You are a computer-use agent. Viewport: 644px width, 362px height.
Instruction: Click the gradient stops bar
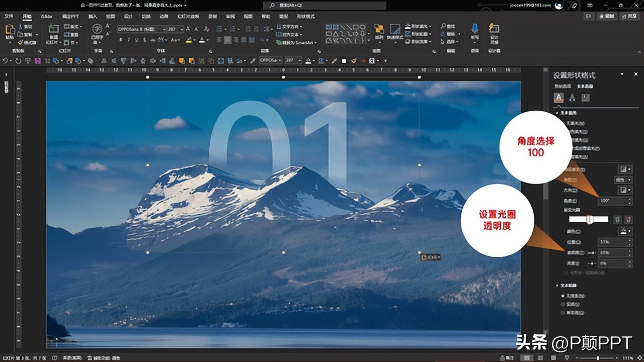589,220
